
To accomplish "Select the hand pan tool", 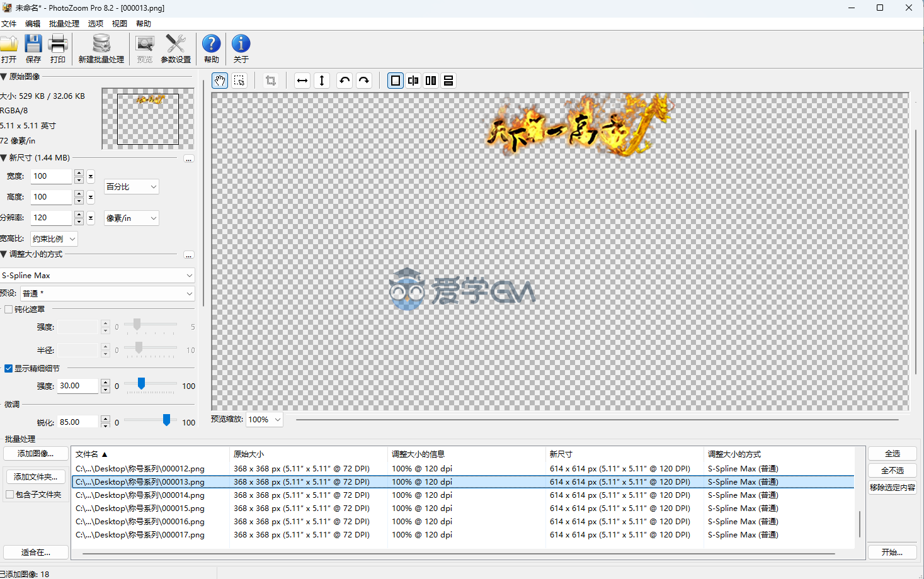I will (220, 81).
